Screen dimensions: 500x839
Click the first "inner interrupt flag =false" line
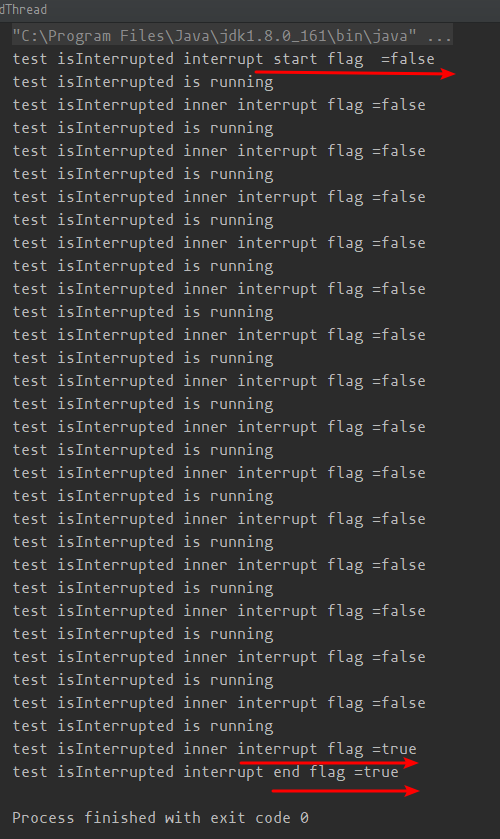point(219,105)
